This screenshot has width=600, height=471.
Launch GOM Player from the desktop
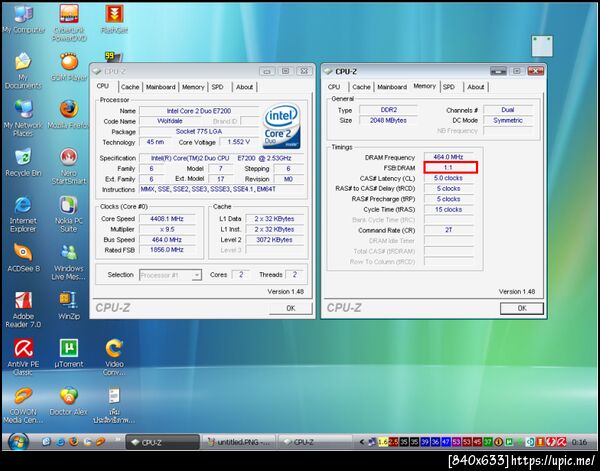(x=69, y=67)
